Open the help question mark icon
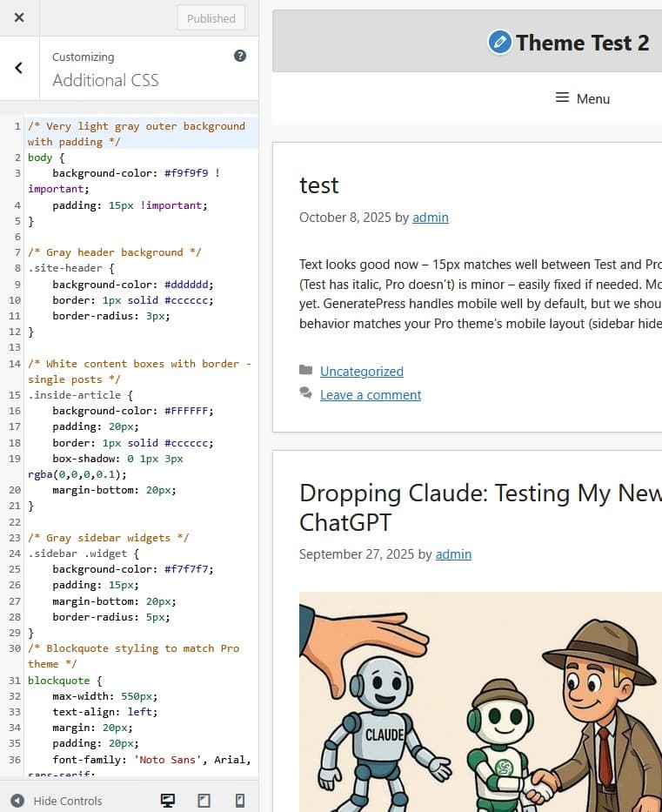The height and width of the screenshot is (812, 662). 240,56
